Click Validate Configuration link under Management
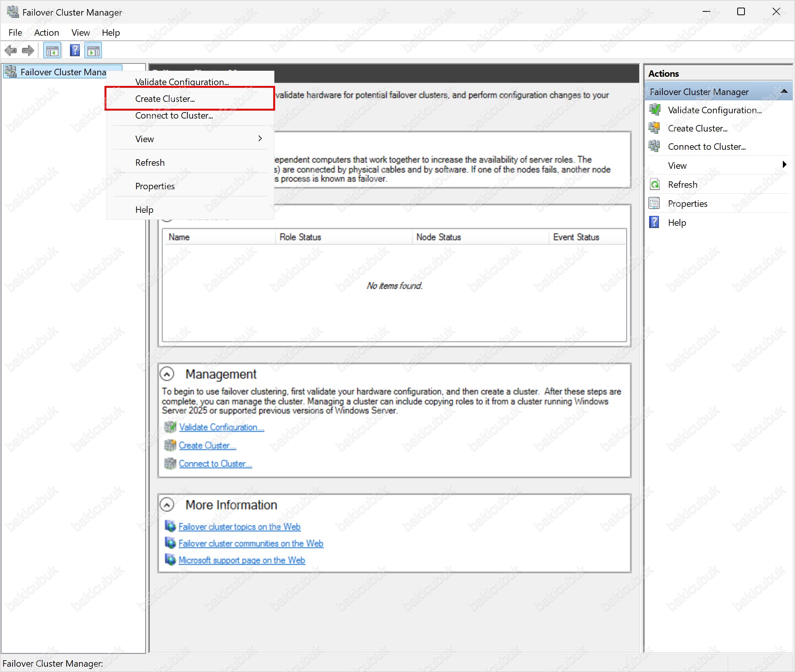795x672 pixels. point(221,428)
